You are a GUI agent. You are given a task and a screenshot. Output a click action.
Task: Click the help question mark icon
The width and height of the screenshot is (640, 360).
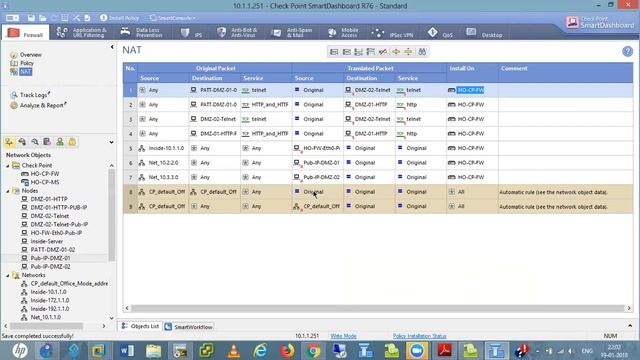(627, 51)
